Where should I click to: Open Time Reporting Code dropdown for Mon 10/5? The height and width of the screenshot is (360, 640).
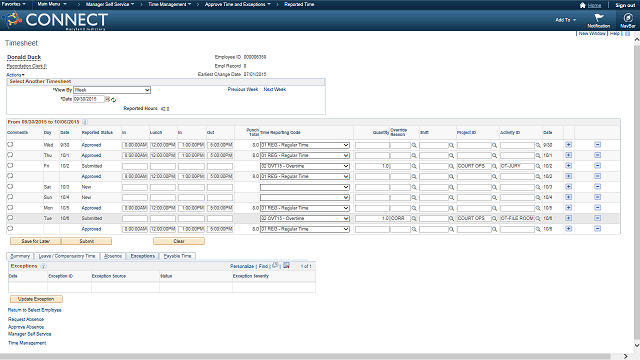pyautogui.click(x=305, y=208)
